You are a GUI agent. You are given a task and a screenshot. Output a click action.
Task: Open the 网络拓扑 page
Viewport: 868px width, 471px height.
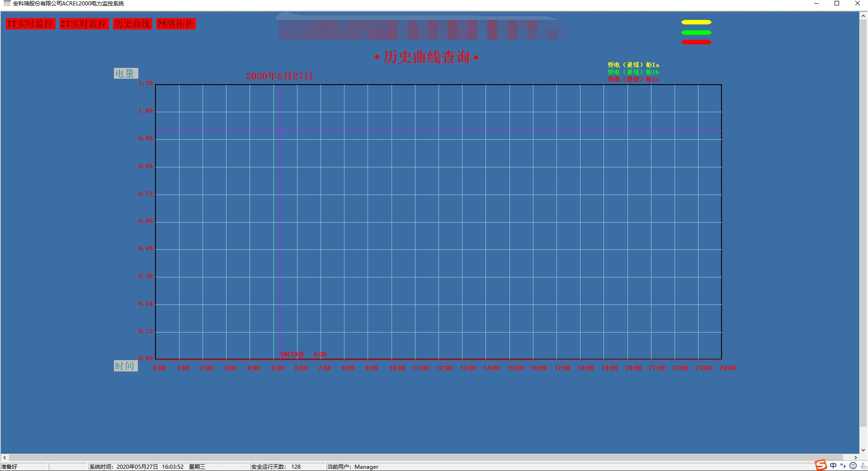176,24
